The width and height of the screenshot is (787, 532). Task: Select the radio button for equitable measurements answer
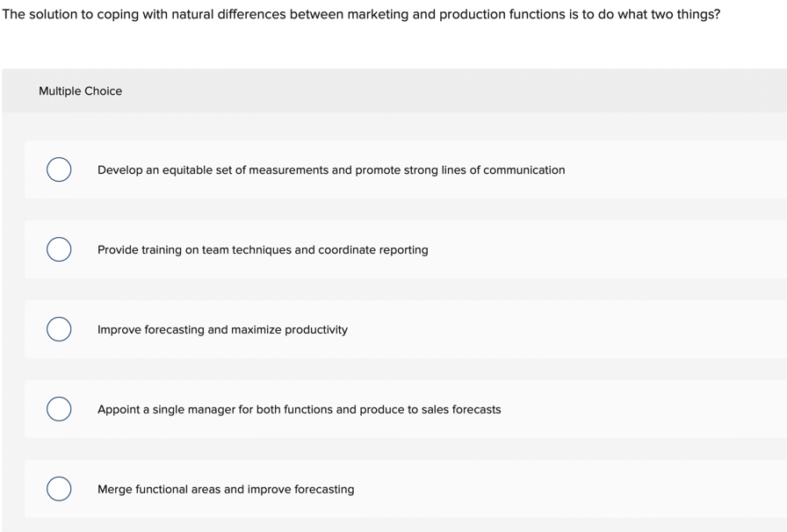pos(59,169)
